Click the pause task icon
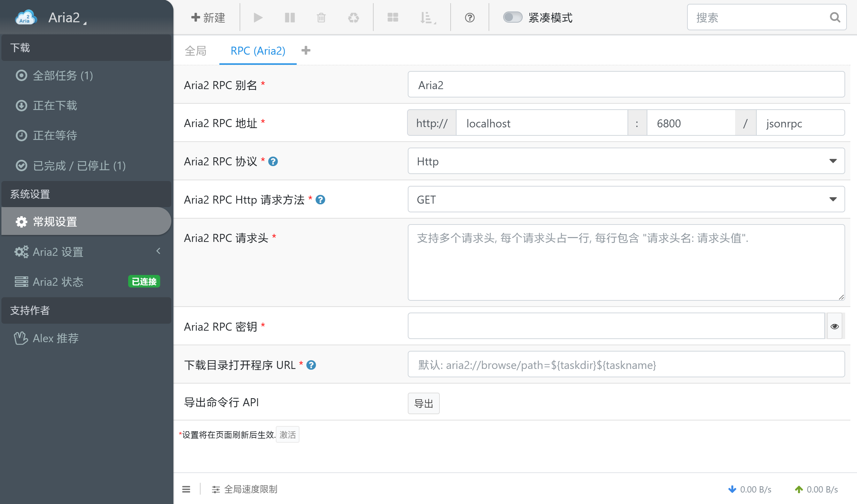 pos(290,17)
